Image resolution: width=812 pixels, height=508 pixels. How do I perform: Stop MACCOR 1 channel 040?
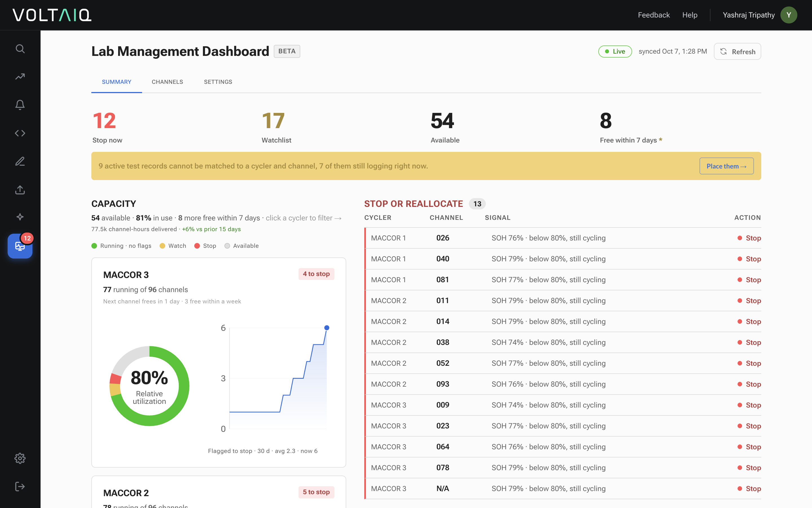(749, 259)
